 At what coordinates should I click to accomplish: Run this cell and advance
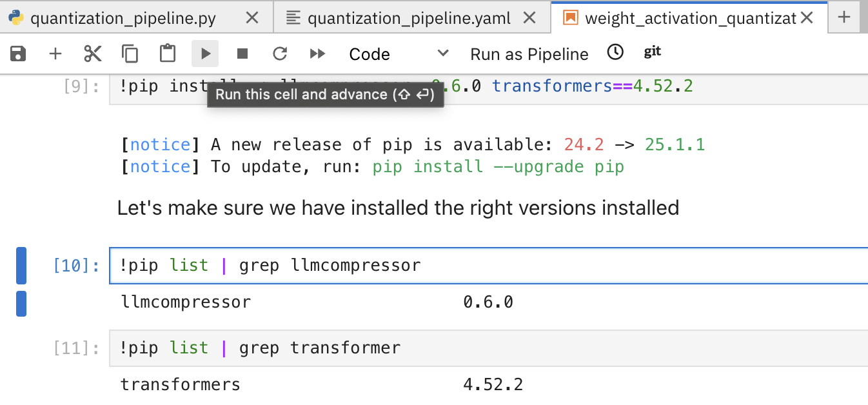[205, 54]
